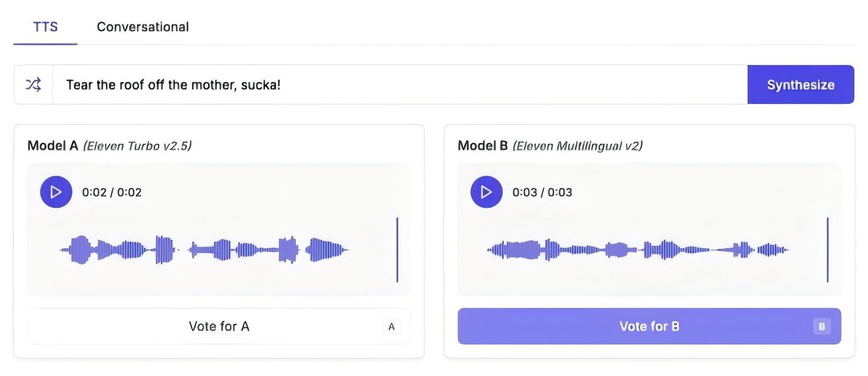Click the Synthesize button
The height and width of the screenshot is (376, 868).
click(x=801, y=85)
